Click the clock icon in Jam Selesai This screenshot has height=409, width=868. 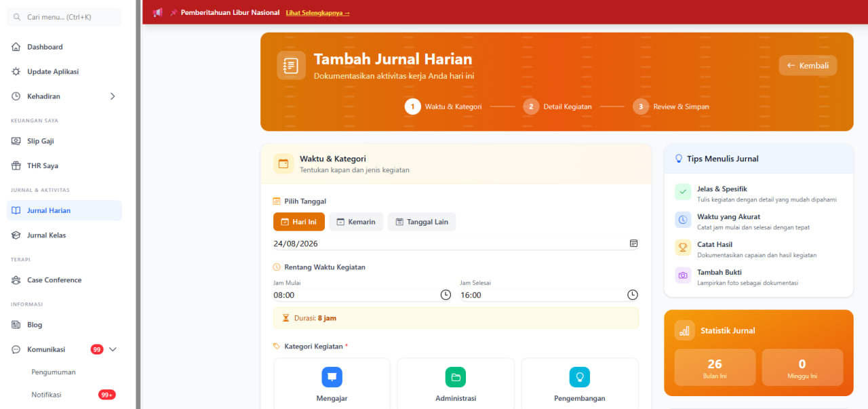pyautogui.click(x=633, y=295)
